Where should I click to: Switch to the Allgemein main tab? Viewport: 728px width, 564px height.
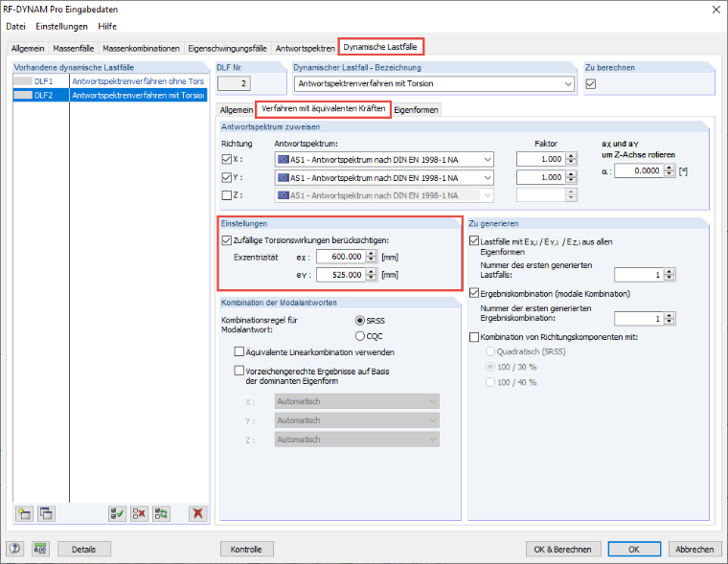click(x=28, y=48)
